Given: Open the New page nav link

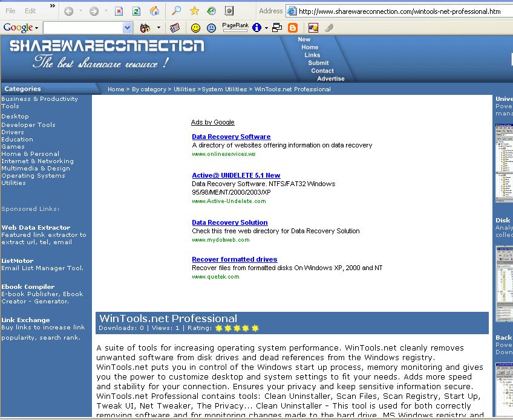Looking at the screenshot, I should (304, 39).
